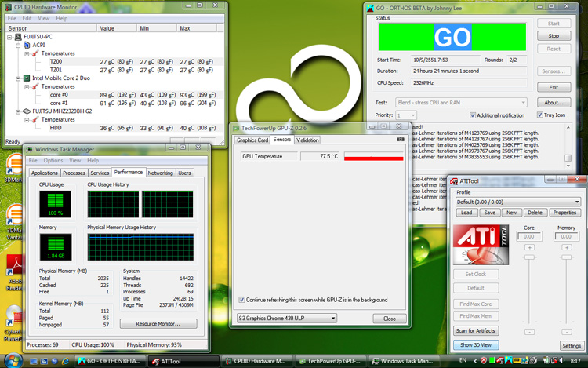This screenshot has height=368, width=588.
Task: Click the Core clock value field
Action: pos(529,236)
